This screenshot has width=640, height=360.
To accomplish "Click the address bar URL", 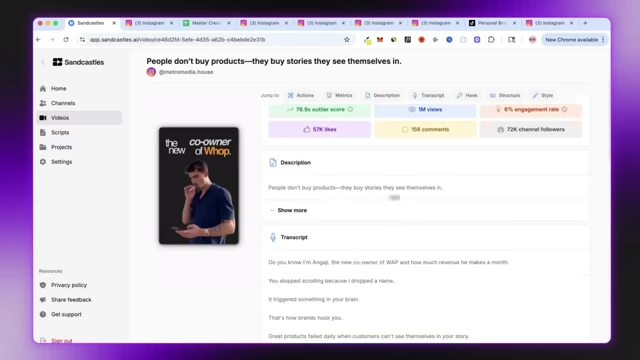I will [178, 40].
